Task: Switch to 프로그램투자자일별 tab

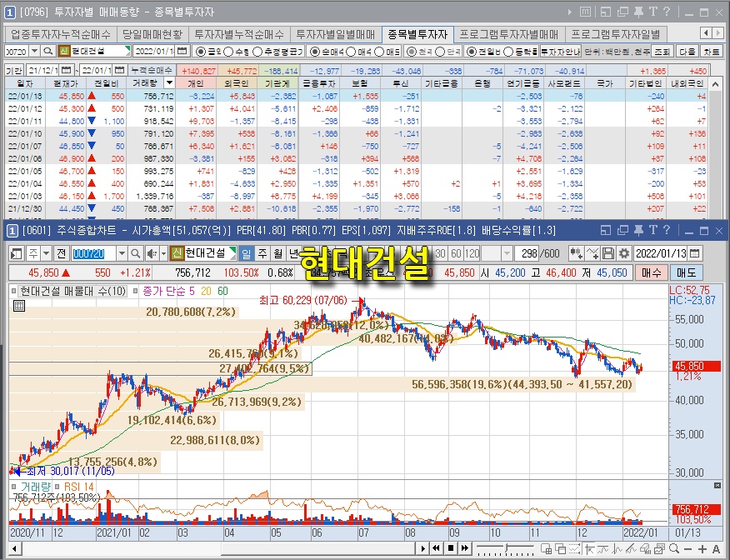Action: click(616, 34)
